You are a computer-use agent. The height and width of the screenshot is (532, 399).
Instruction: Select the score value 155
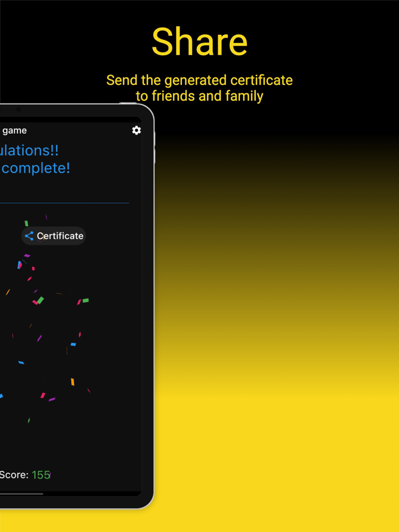41,475
